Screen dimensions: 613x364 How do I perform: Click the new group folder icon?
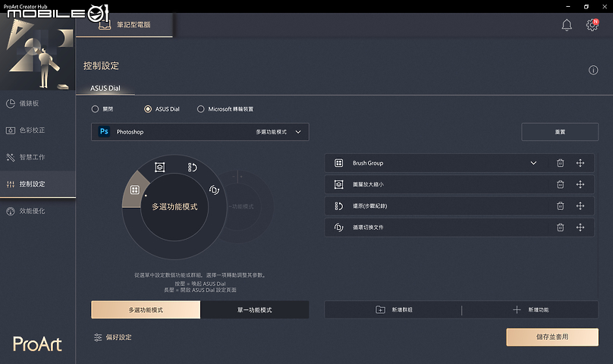click(x=380, y=309)
